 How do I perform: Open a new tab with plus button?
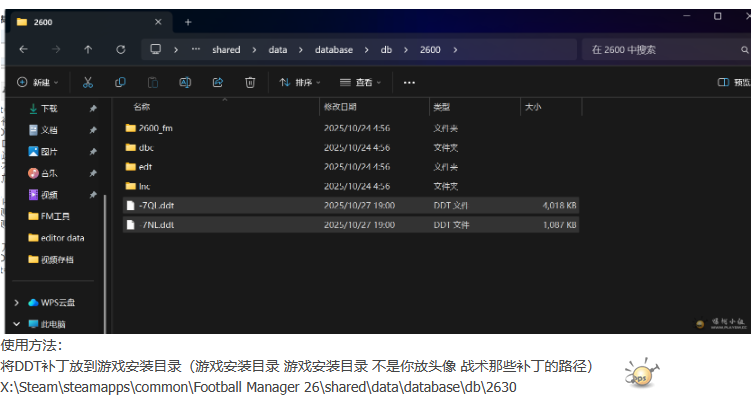[x=188, y=22]
